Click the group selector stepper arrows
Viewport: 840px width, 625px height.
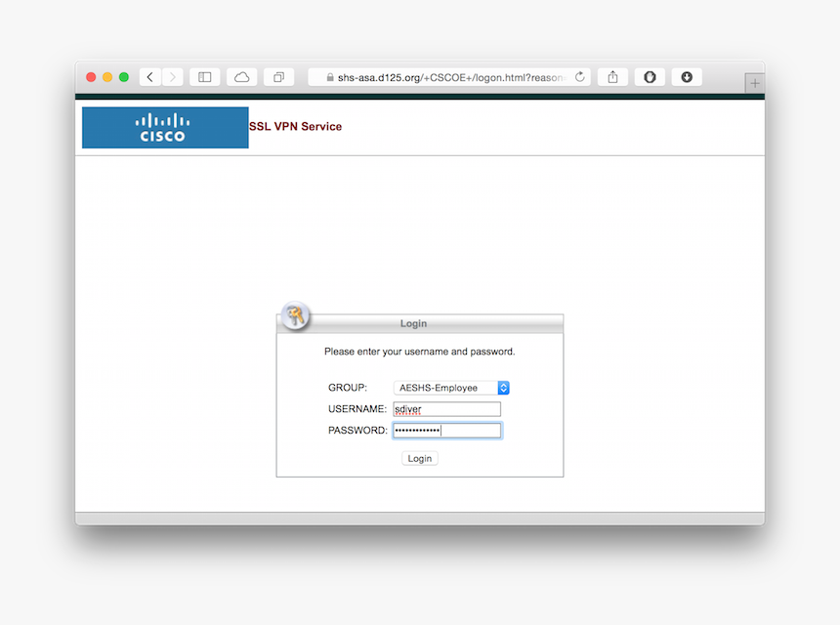pos(503,388)
